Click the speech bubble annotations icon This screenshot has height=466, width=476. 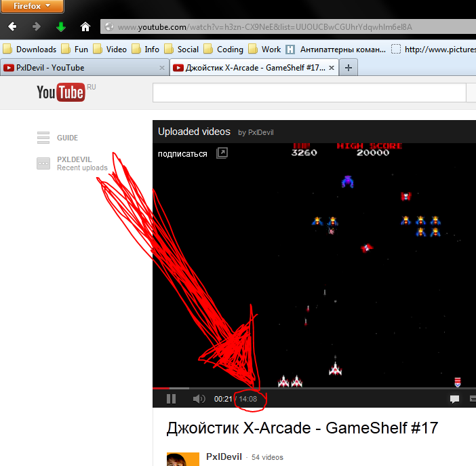[x=454, y=399]
